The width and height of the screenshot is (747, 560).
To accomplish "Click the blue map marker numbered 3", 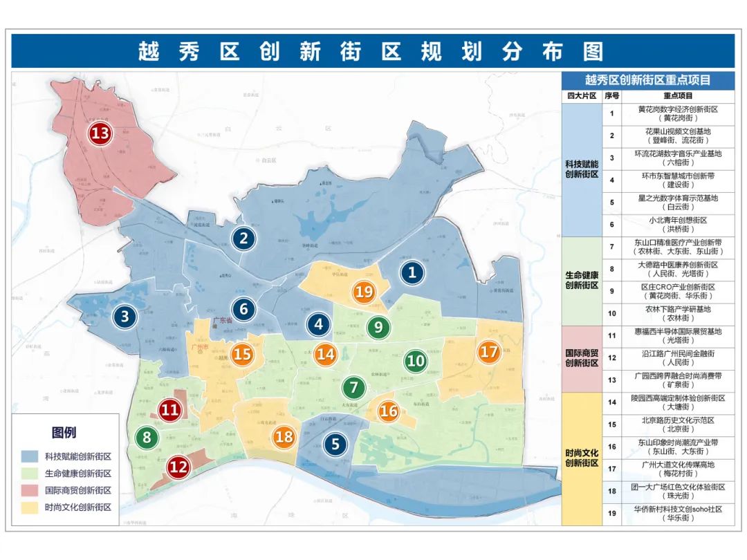I will click(125, 317).
